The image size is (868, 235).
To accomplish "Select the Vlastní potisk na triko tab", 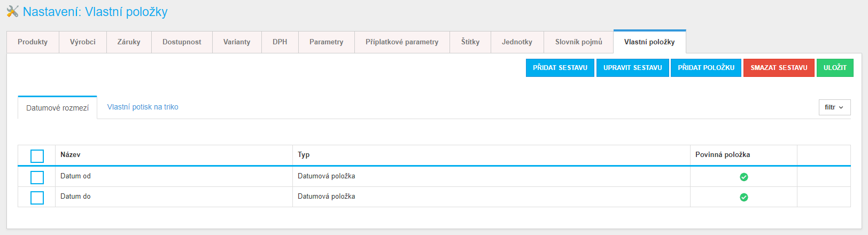I will pos(143,107).
